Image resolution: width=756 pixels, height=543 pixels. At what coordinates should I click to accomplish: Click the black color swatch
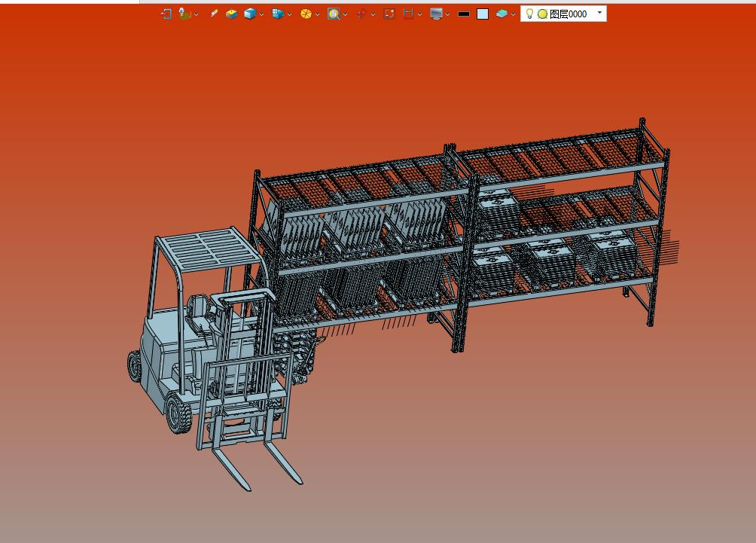point(464,14)
